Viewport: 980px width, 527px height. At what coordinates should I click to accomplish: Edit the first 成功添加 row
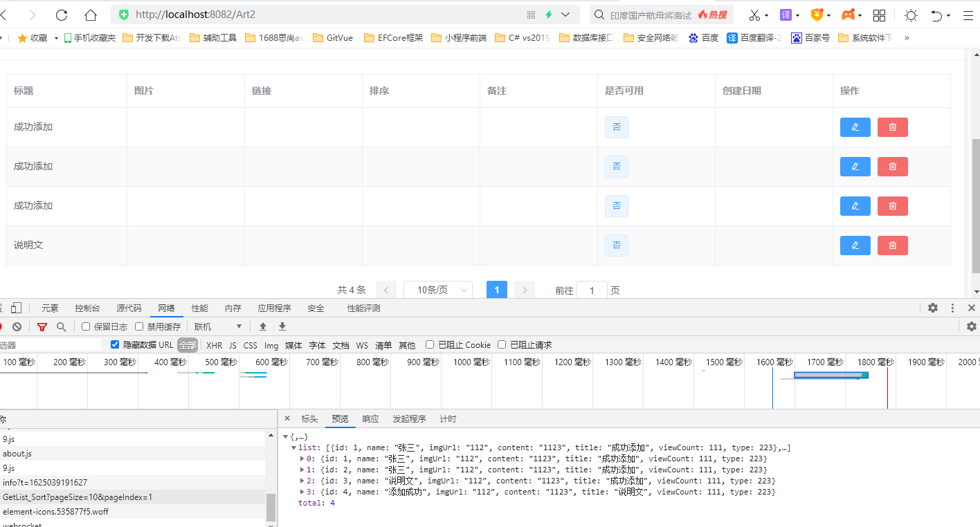855,127
